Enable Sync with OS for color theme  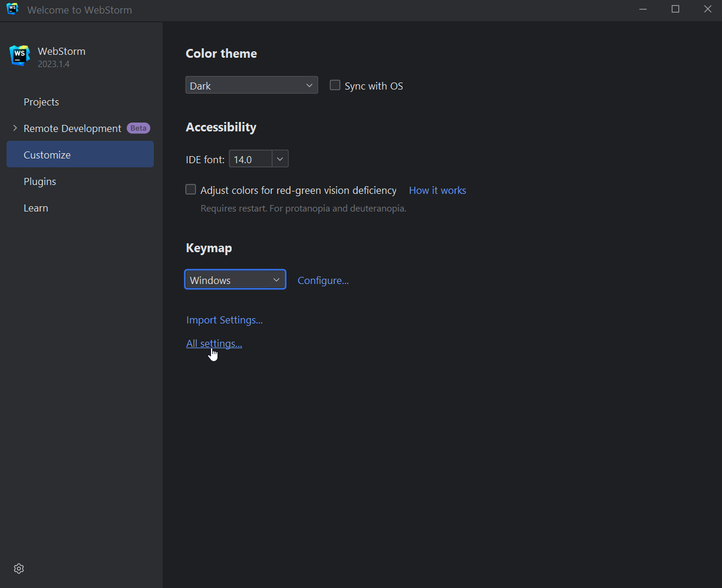click(335, 85)
